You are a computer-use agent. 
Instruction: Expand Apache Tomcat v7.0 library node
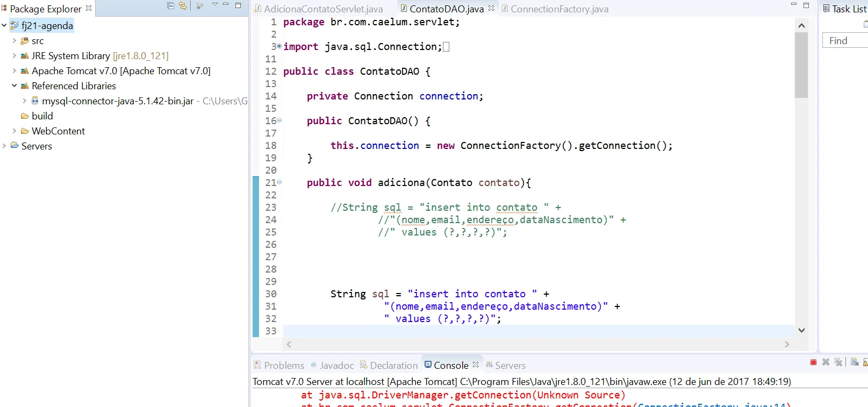point(15,70)
